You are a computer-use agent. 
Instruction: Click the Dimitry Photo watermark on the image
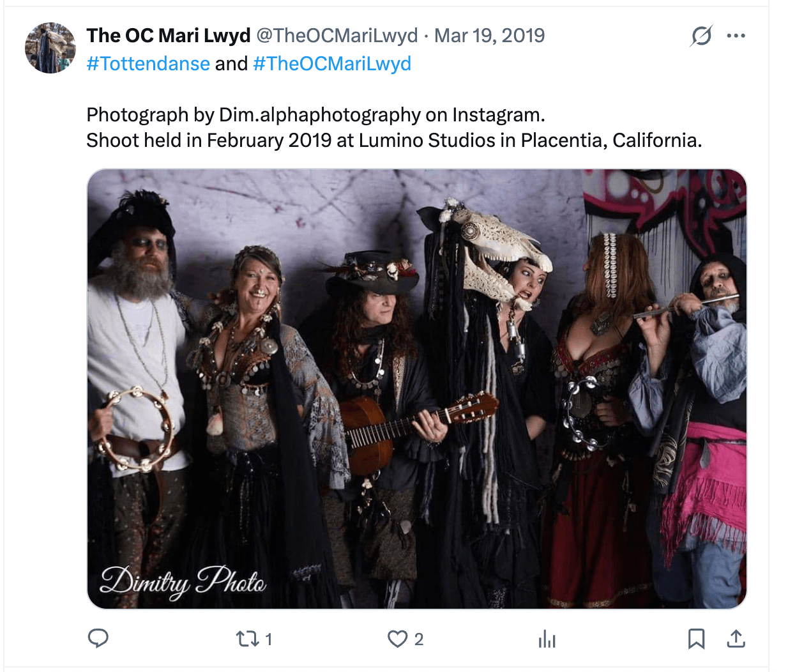[183, 581]
